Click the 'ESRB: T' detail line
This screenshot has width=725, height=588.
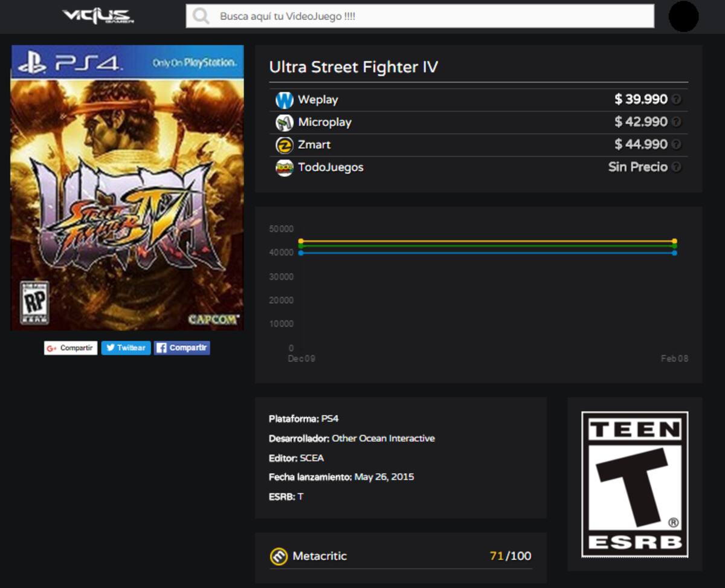[x=286, y=497]
